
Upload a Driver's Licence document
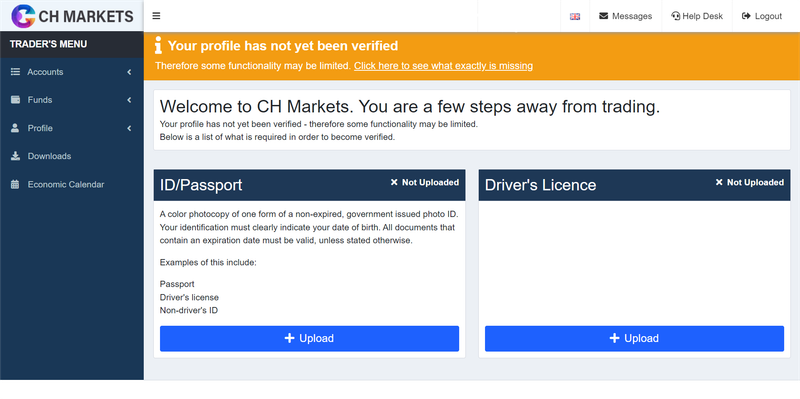[x=634, y=338]
